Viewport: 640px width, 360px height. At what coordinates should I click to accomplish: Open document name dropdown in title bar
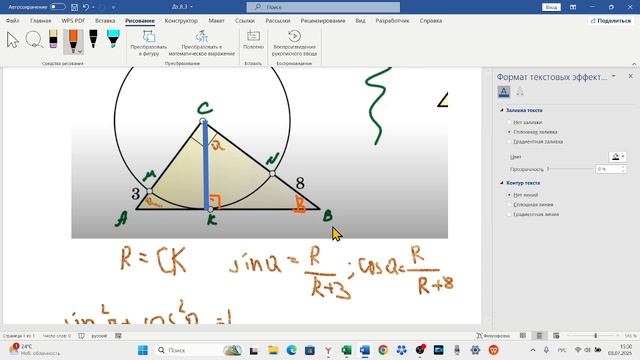click(x=191, y=7)
